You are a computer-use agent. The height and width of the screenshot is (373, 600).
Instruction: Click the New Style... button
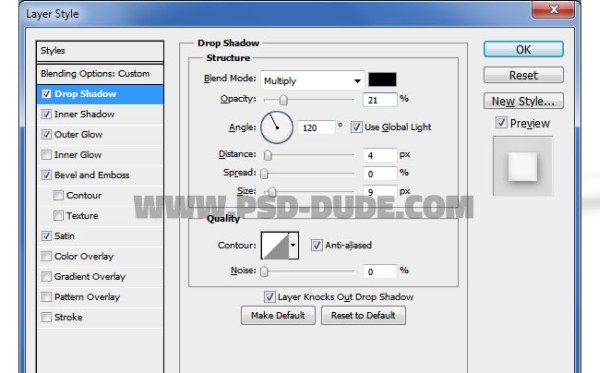coord(523,101)
